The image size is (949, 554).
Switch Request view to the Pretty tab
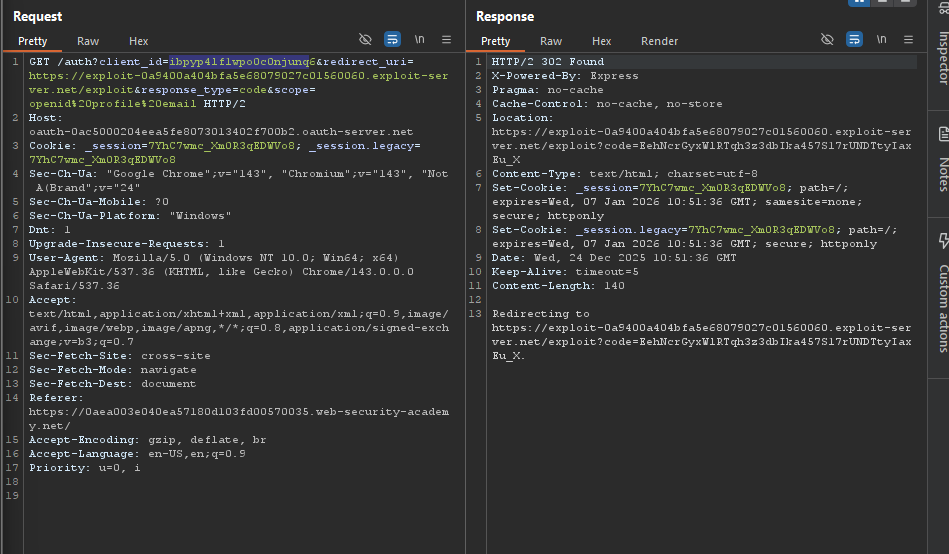pyautogui.click(x=33, y=41)
